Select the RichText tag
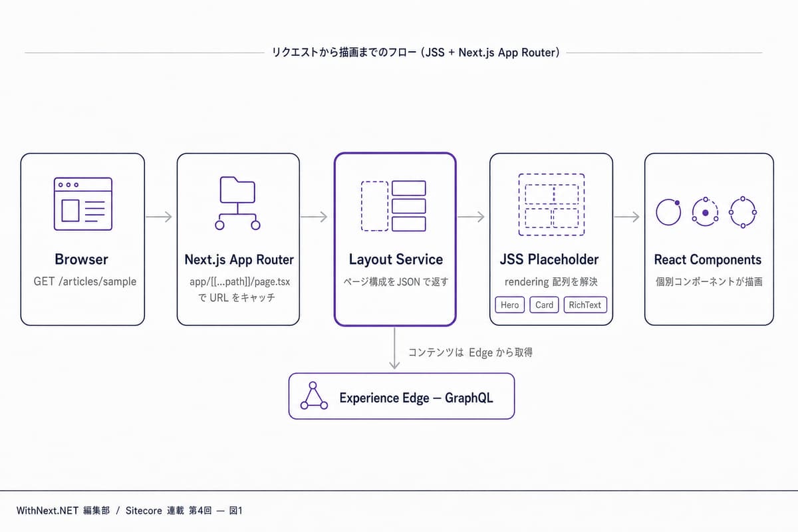Screen dimensions: 798x532 tap(585, 305)
